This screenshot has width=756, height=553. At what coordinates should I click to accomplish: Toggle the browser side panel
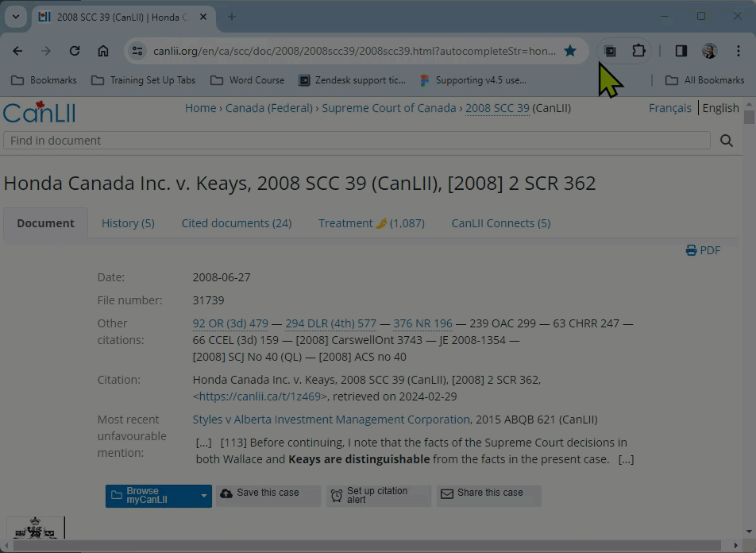681,51
